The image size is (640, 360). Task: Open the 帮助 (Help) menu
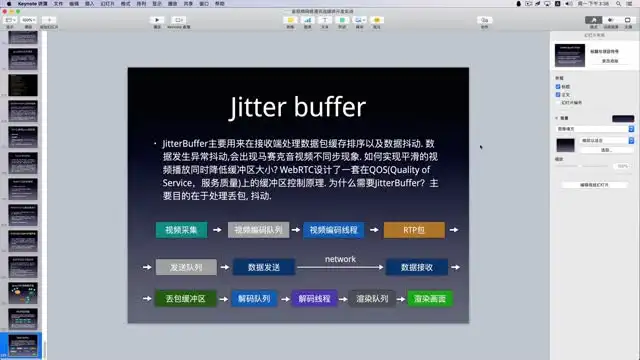[x=220, y=3]
